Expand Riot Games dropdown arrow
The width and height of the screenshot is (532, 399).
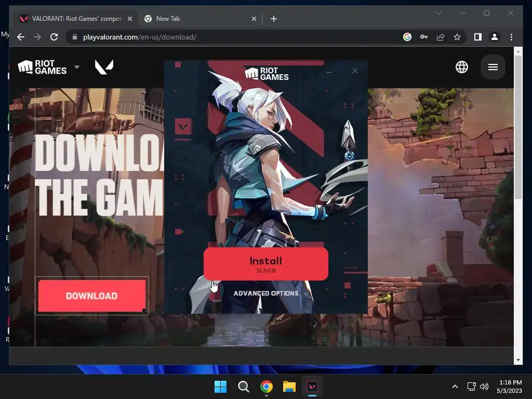(77, 67)
